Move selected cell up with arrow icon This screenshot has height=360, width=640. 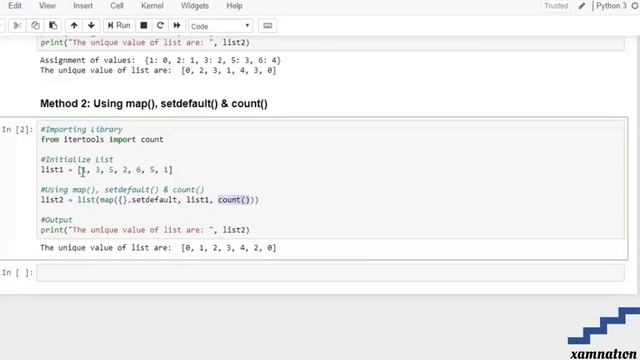point(74,26)
